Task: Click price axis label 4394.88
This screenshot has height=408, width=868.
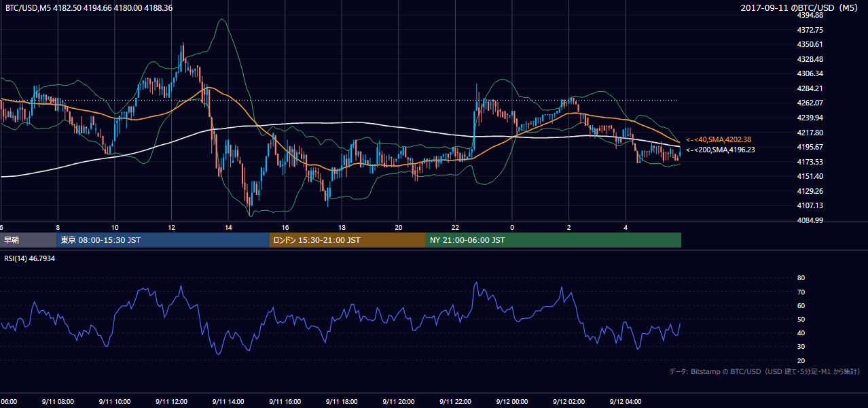Action: pos(810,15)
